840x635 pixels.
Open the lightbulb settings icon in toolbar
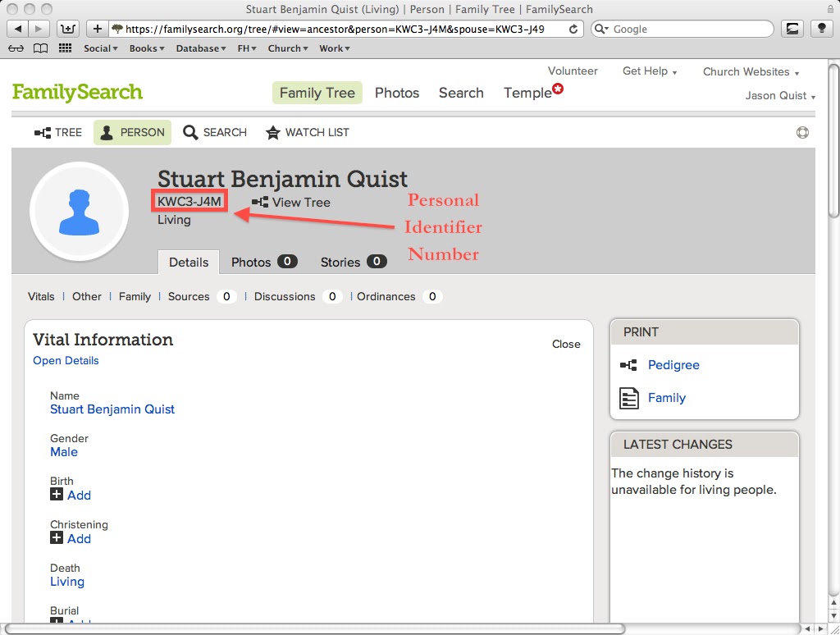click(x=821, y=29)
